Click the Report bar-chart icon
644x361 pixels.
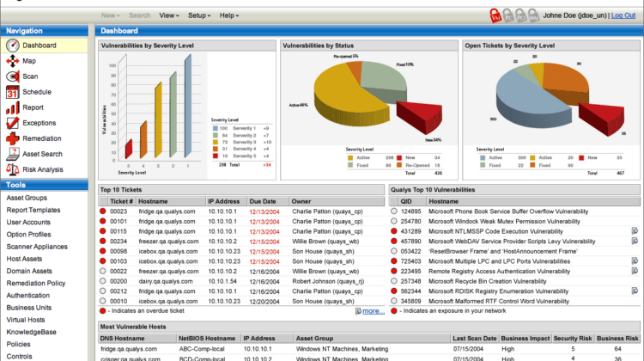click(13, 107)
